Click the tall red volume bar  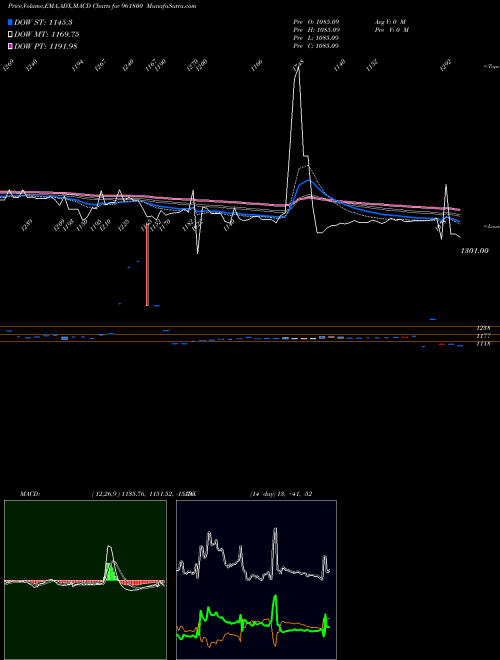point(147,267)
